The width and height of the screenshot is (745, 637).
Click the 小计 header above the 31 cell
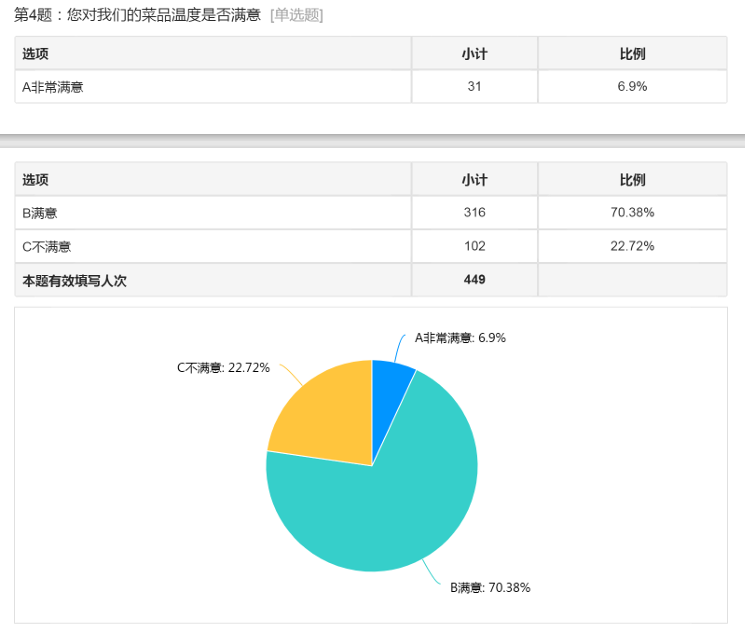(x=474, y=54)
